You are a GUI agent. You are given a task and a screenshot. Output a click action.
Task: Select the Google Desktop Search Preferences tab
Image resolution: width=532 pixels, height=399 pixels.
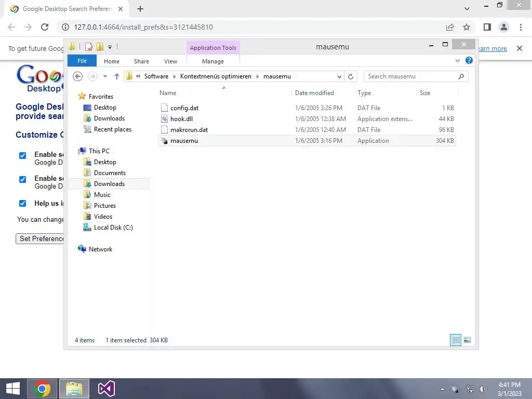click(67, 9)
